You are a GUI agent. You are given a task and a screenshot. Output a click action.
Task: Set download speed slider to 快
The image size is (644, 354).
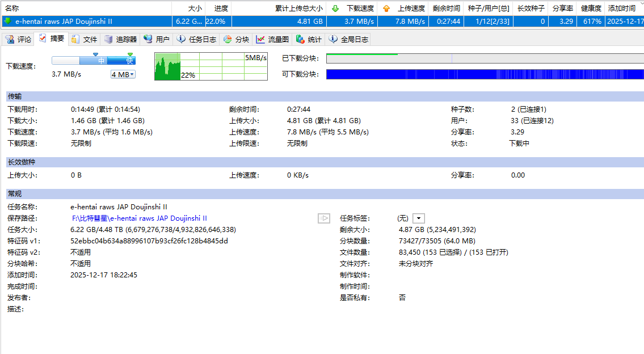coord(130,61)
